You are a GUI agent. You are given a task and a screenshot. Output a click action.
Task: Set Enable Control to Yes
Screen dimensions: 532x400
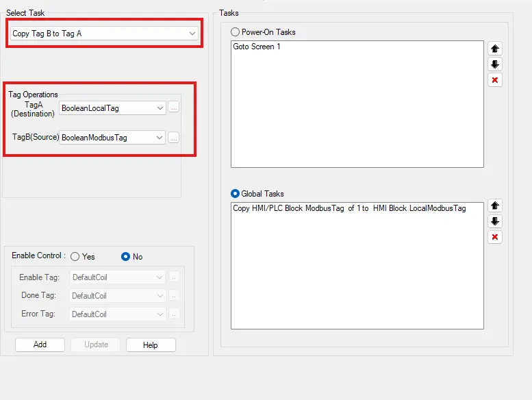[x=75, y=257]
